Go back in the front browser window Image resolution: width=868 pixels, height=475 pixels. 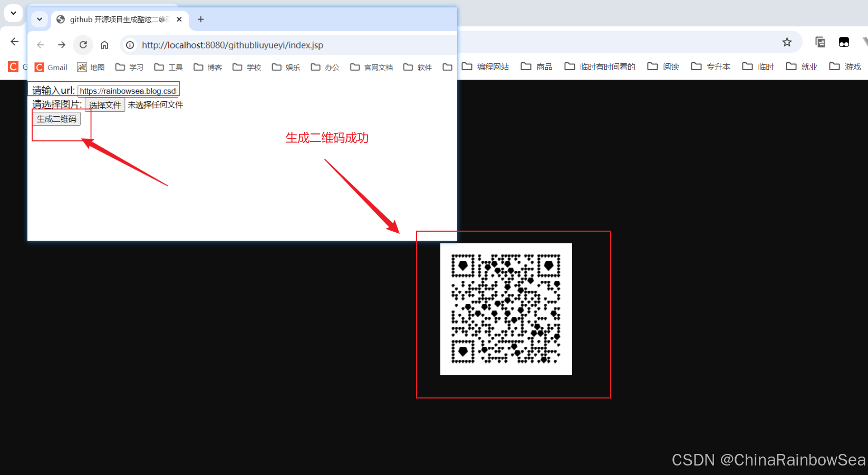coord(41,45)
